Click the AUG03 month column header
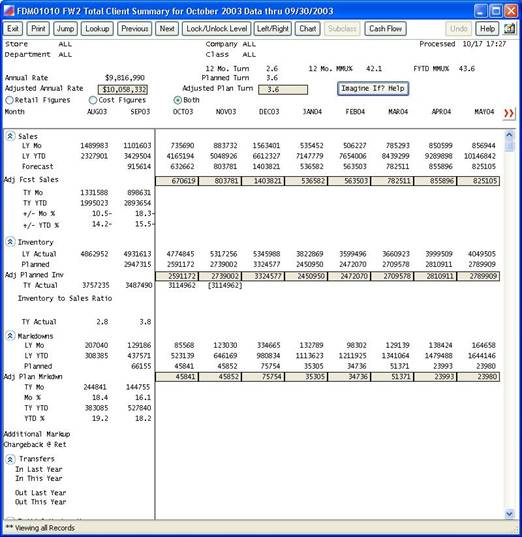Screen dimensions: 522x537 (97, 112)
